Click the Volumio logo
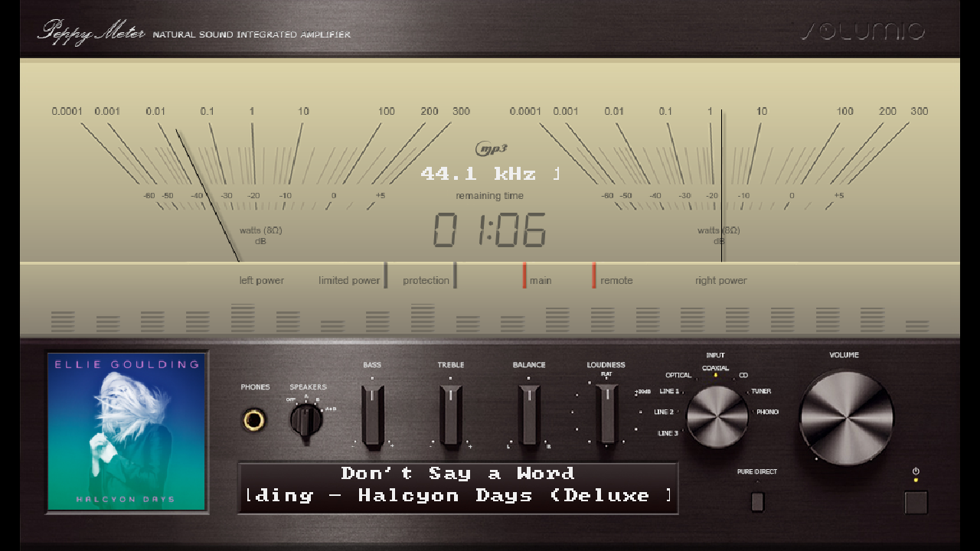This screenshot has width=980, height=551. tap(863, 31)
